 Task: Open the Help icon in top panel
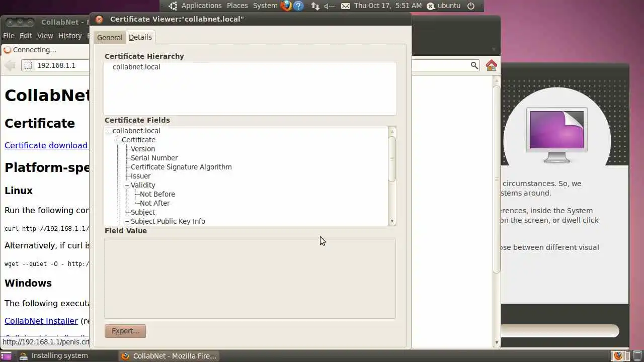tap(298, 6)
